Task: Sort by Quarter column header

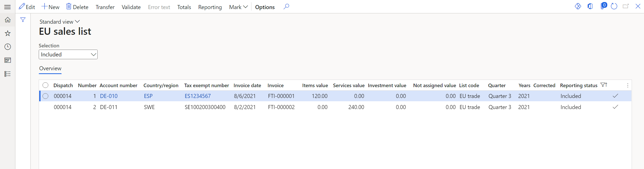Action: click(x=497, y=85)
